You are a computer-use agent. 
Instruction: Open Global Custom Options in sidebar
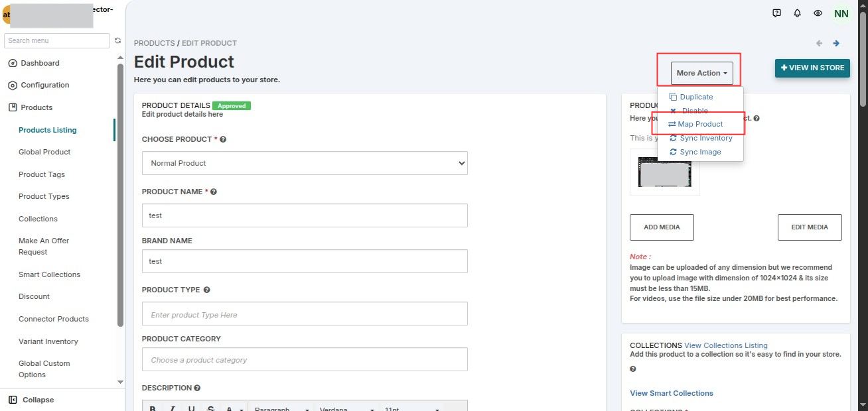click(44, 369)
